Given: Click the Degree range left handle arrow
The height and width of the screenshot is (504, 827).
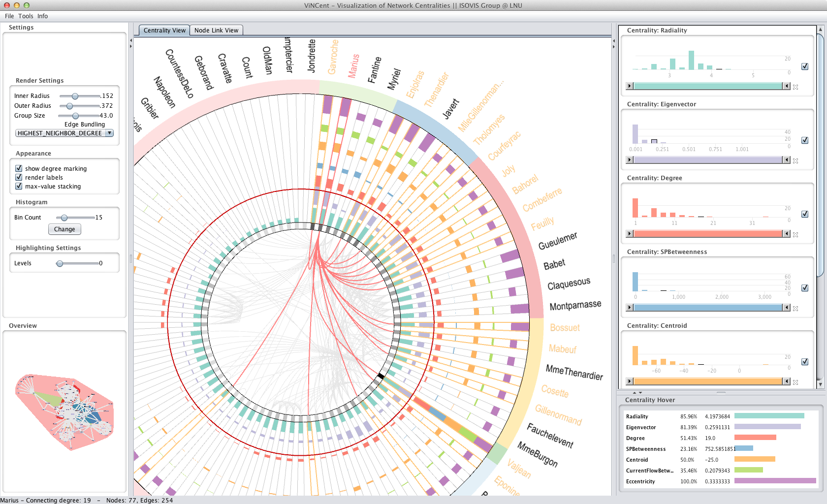Looking at the screenshot, I should pyautogui.click(x=630, y=234).
